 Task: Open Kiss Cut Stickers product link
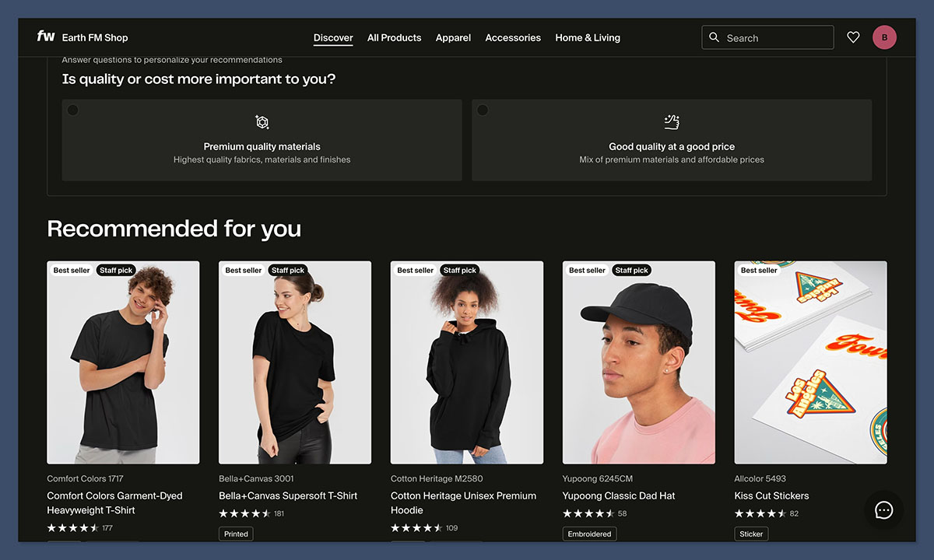click(771, 495)
